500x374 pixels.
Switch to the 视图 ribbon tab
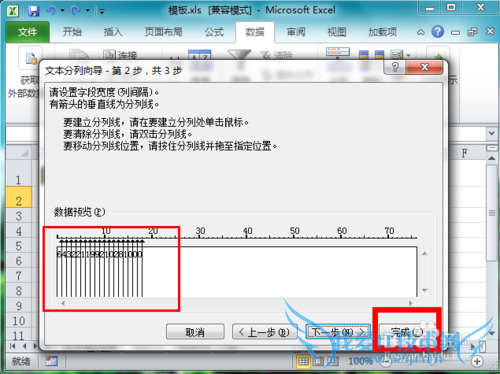(337, 32)
